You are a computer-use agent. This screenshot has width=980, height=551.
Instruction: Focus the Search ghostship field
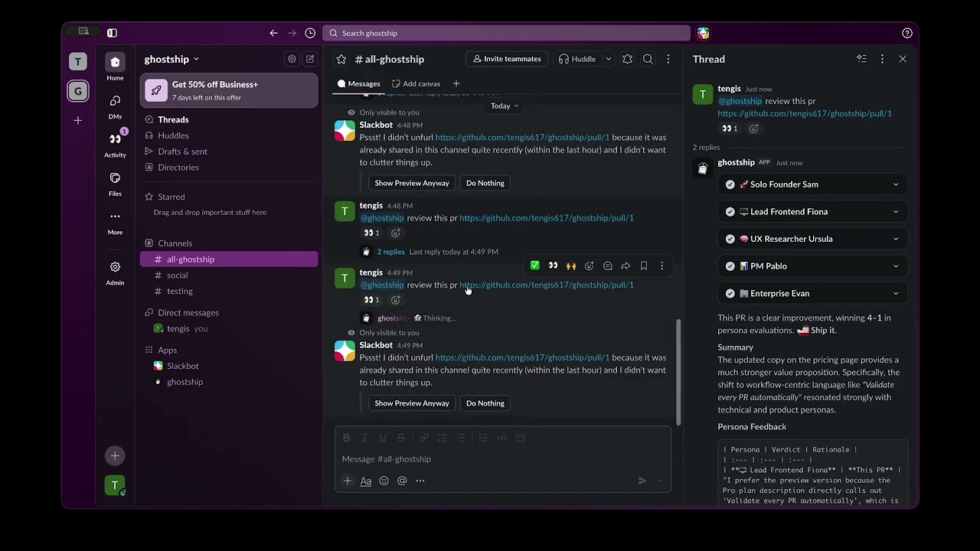[507, 33]
